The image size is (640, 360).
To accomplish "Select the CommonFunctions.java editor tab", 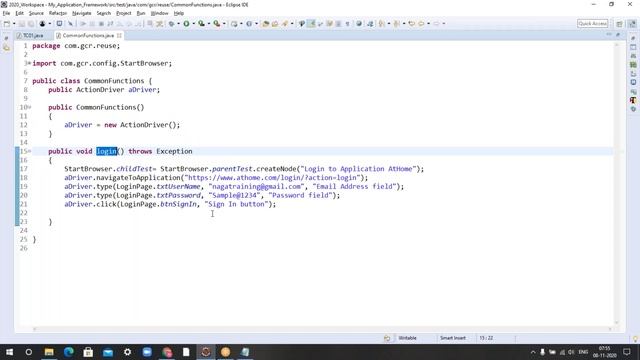I will coord(88,36).
